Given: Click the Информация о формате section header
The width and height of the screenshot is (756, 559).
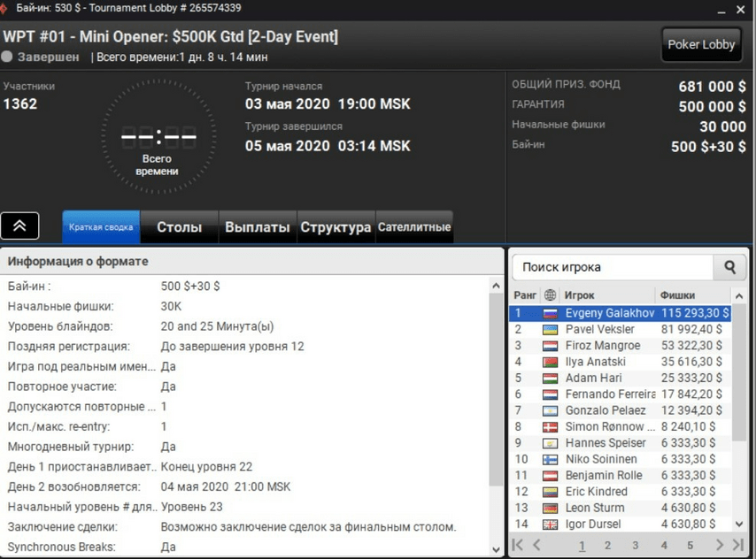Looking at the screenshot, I should click(x=251, y=262).
